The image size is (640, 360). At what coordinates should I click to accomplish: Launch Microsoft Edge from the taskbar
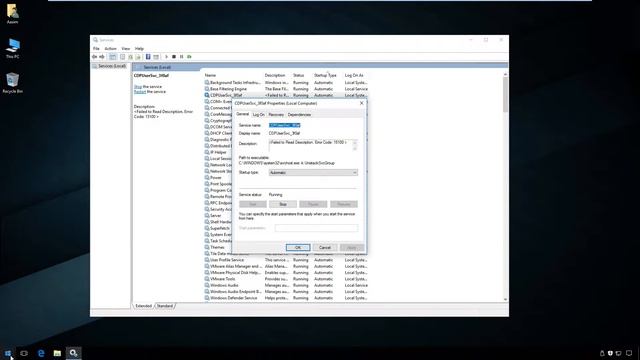(x=41, y=353)
